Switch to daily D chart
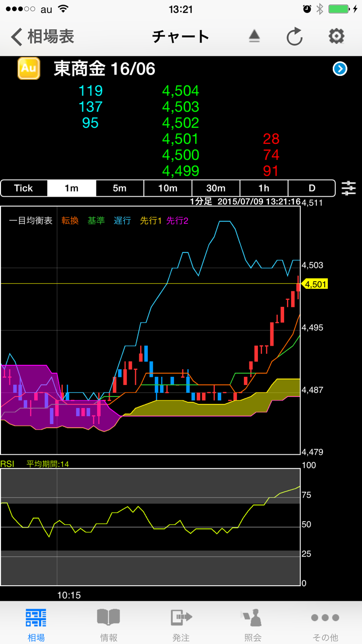This screenshot has width=362, height=644. point(312,188)
